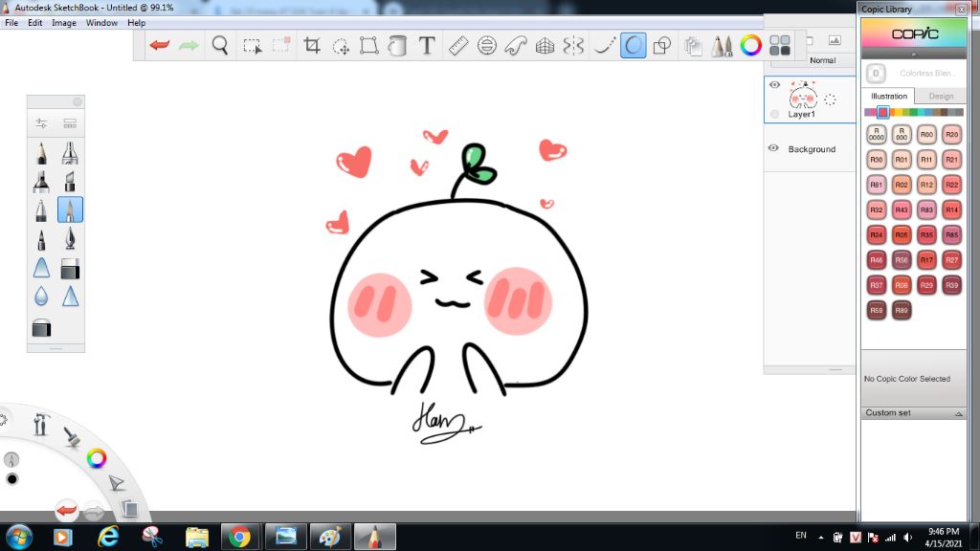980x551 pixels.
Task: Open the Edit menu
Action: tap(35, 23)
